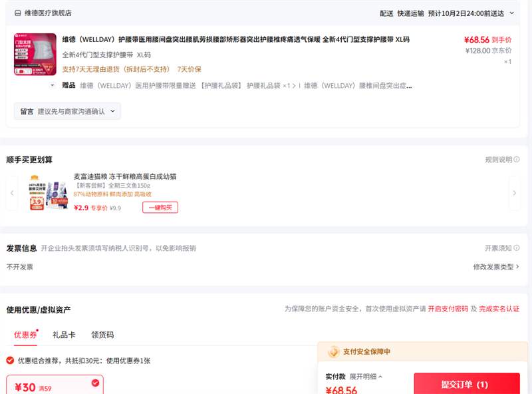The image size is (532, 394).
Task: Click the arrow after the 护腰礼品袋 gift
Action: (295, 85)
